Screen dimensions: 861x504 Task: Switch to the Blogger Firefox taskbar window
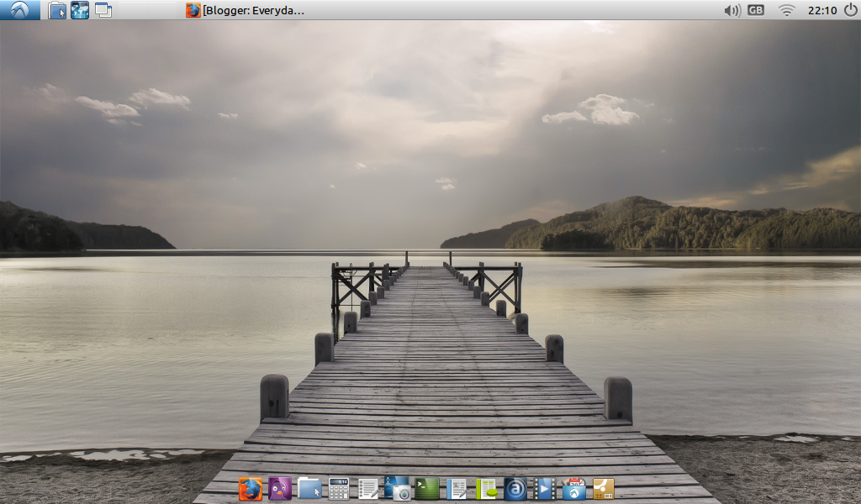[245, 10]
